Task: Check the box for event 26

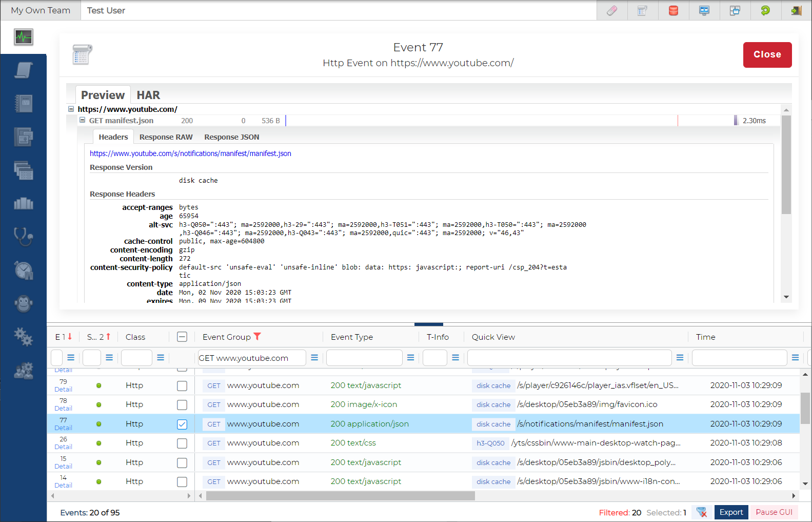Action: (x=182, y=443)
